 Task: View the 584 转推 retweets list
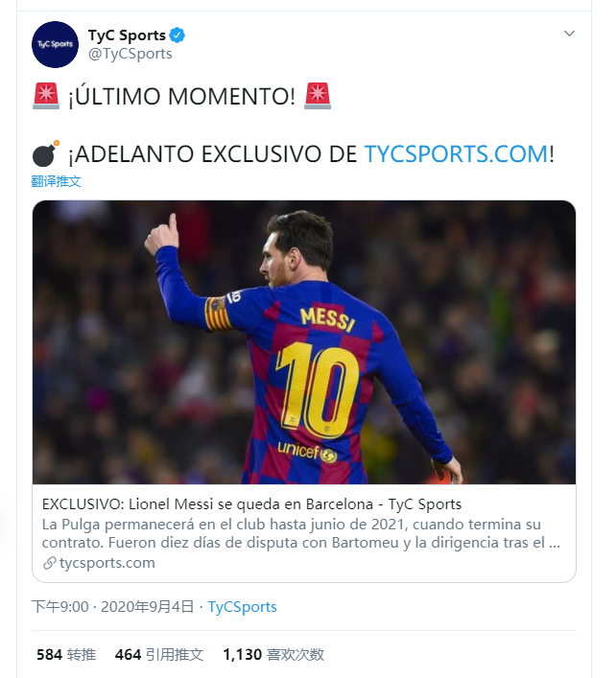(x=66, y=655)
